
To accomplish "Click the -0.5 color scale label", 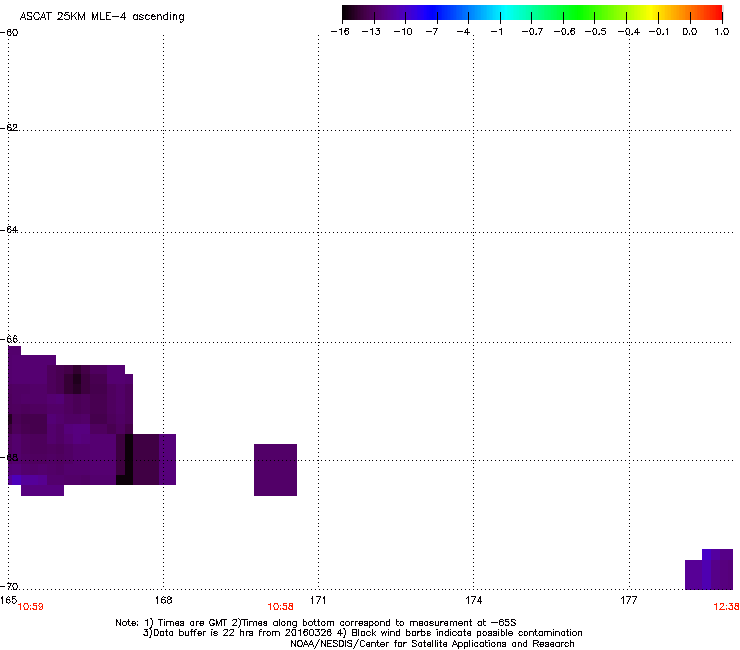I will click(x=596, y=32).
